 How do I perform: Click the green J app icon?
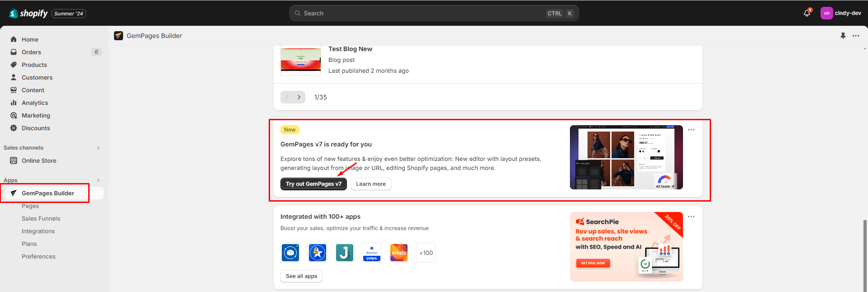(345, 253)
